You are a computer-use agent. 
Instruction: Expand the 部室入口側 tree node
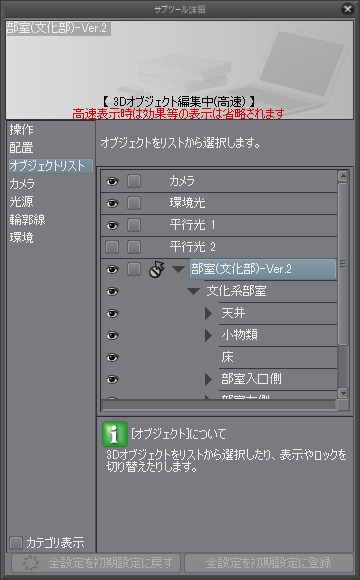click(209, 380)
